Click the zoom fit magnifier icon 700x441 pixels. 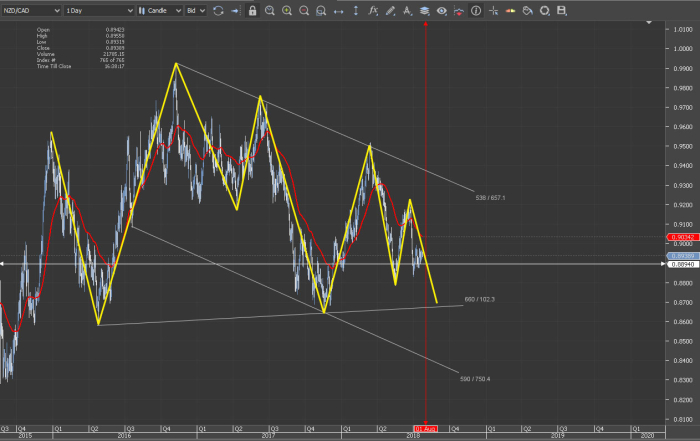pyautogui.click(x=321, y=11)
